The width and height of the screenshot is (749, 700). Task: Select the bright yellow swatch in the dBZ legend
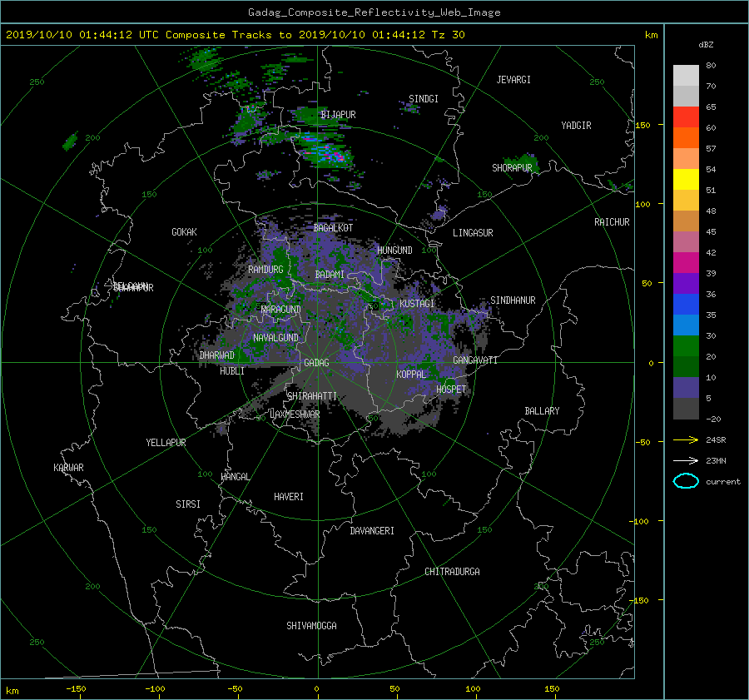[686, 179]
